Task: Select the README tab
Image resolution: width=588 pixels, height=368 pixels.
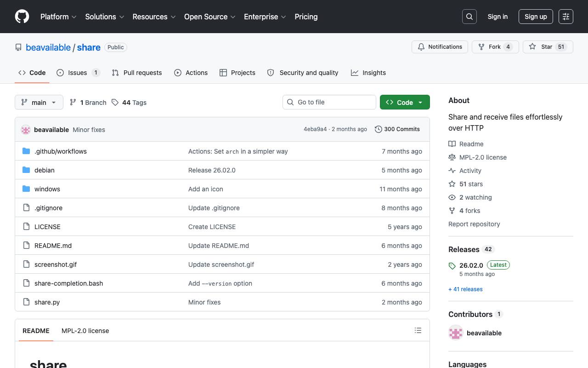Action: [x=36, y=331]
